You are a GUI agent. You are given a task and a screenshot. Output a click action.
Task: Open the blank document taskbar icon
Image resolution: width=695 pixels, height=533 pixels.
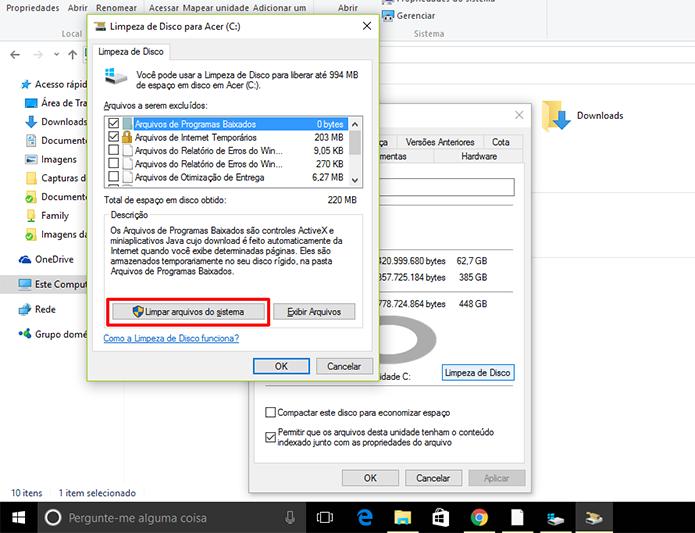pyautogui.click(x=517, y=517)
